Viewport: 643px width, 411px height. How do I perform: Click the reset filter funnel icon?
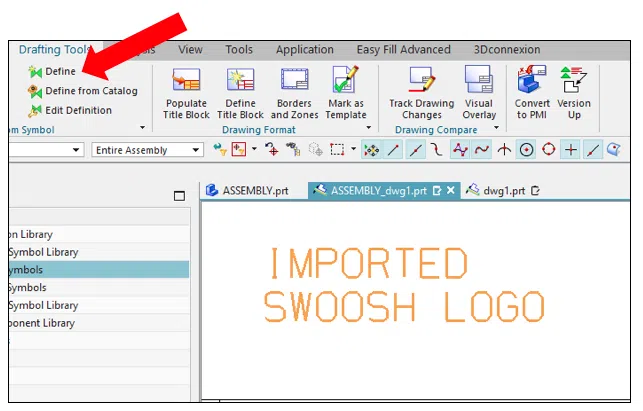point(220,150)
